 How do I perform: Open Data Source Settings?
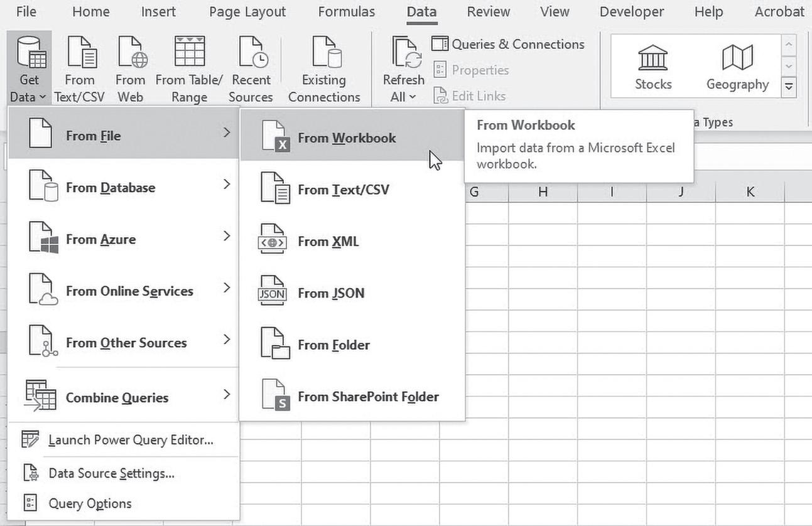click(x=124, y=473)
